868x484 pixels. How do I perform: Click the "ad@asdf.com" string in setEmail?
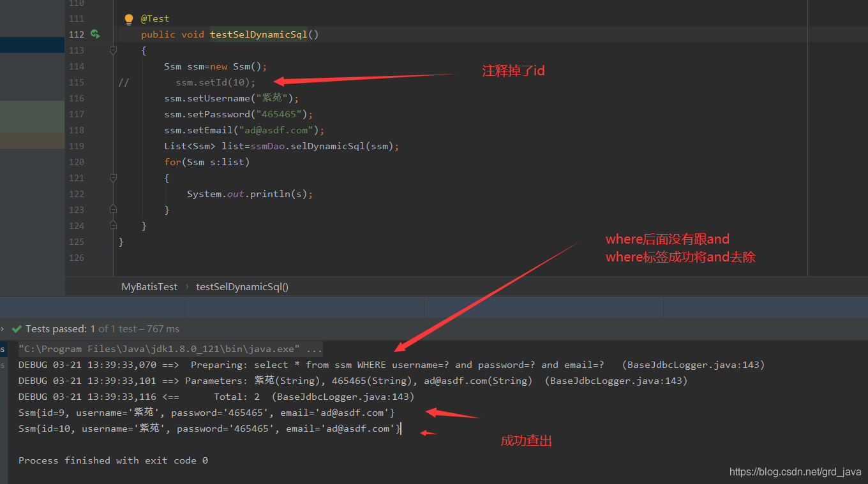point(279,130)
